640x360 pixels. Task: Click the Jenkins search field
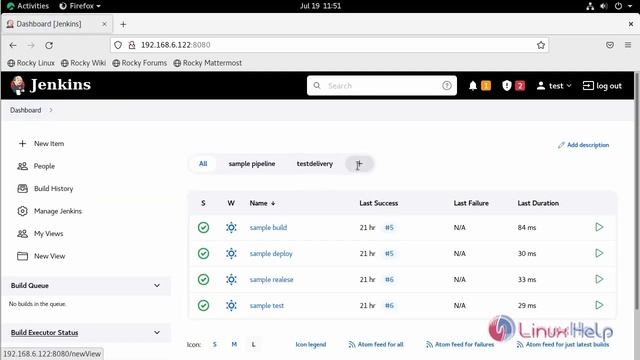pos(382,85)
